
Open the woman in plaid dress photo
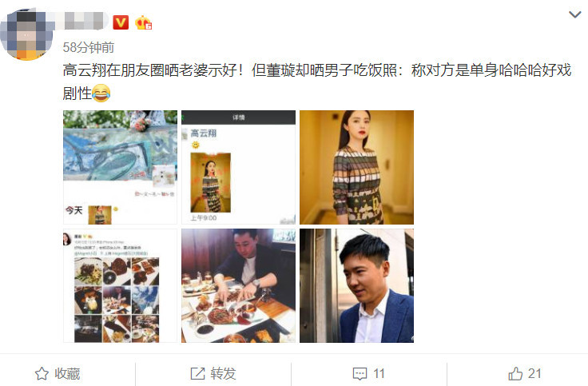(x=356, y=167)
